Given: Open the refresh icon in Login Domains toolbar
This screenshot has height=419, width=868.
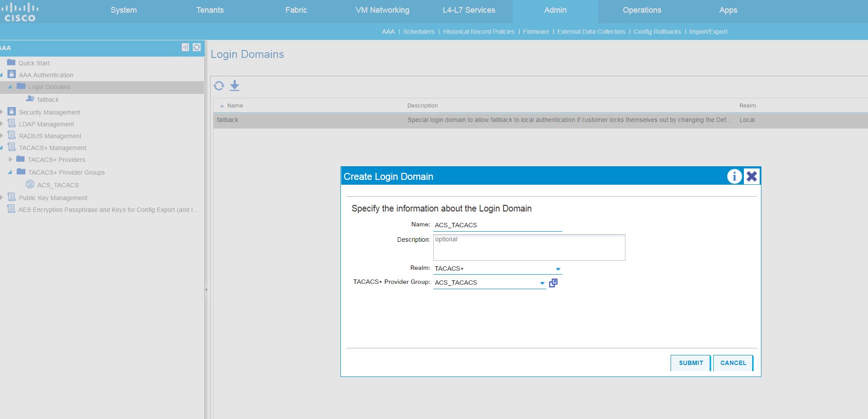Looking at the screenshot, I should (218, 86).
